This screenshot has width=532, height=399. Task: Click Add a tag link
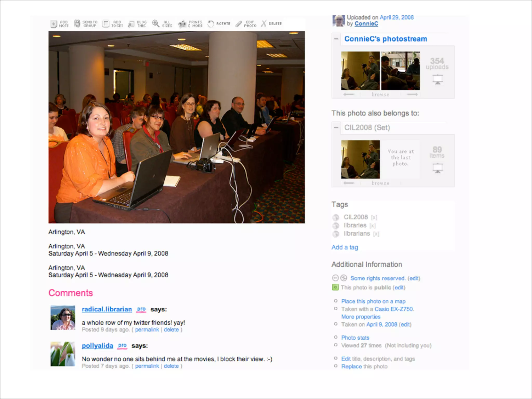coord(345,247)
